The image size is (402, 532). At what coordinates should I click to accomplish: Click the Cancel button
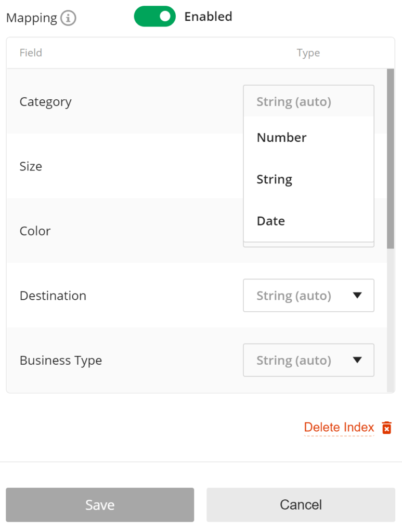coord(300,504)
